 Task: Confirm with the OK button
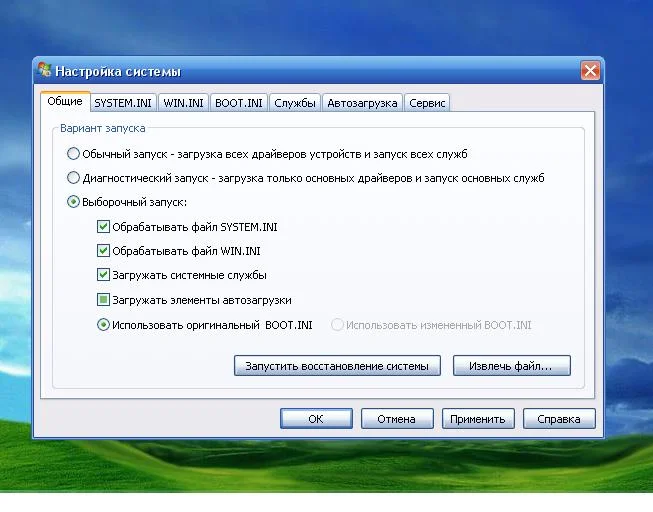[x=317, y=419]
